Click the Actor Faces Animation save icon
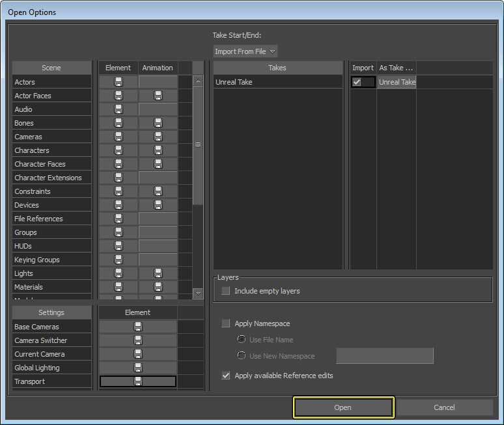Image resolution: width=504 pixels, height=425 pixels. click(x=158, y=96)
